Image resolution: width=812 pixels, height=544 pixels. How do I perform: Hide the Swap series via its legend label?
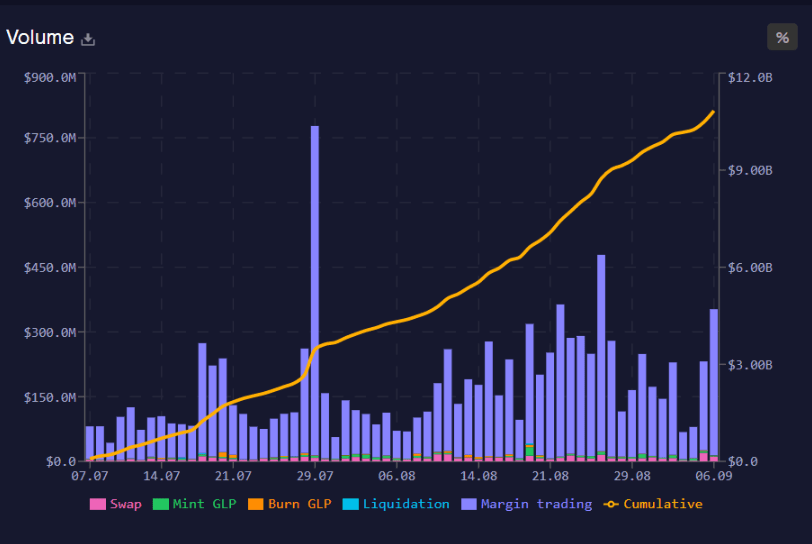125,505
